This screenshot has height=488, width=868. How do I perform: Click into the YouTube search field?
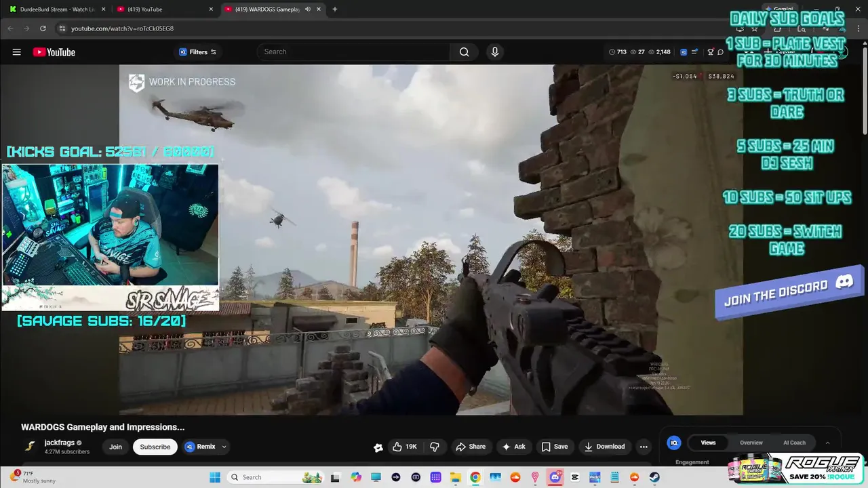(x=353, y=52)
